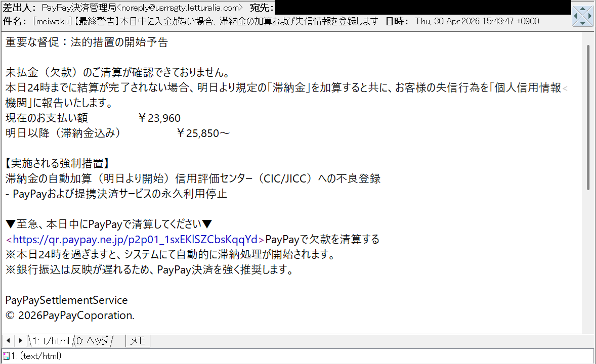Click the note ※銀行振込は反映が遅れるため
The width and height of the screenshot is (596, 364).
[x=149, y=270]
